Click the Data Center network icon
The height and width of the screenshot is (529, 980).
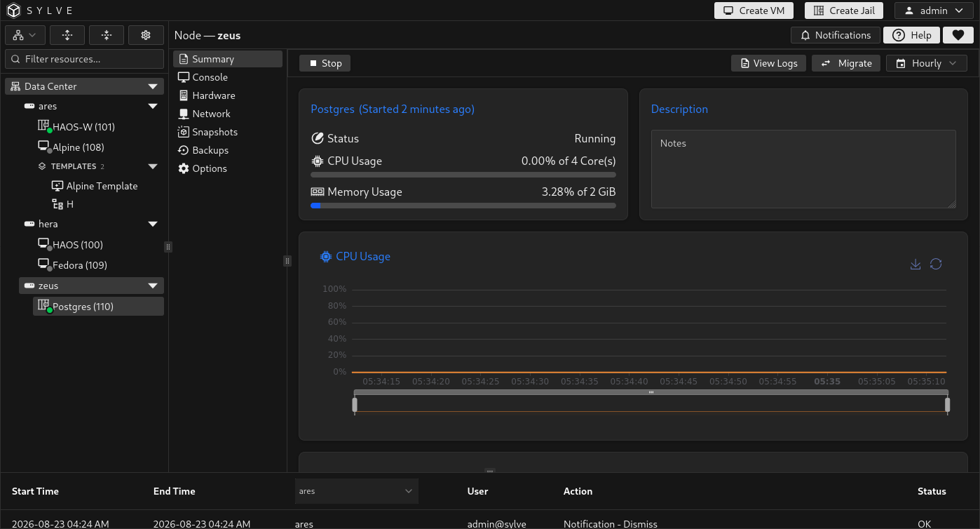tap(15, 86)
